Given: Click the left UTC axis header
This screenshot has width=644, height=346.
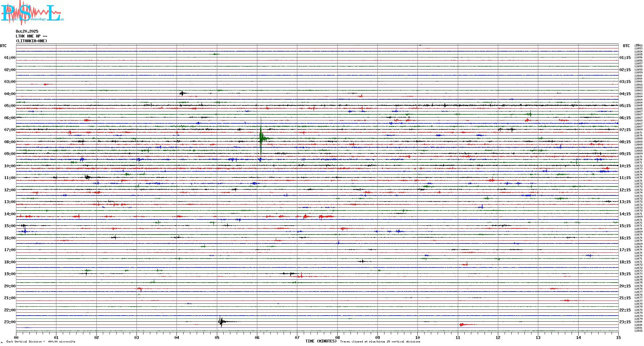Looking at the screenshot, I should click(x=3, y=46).
